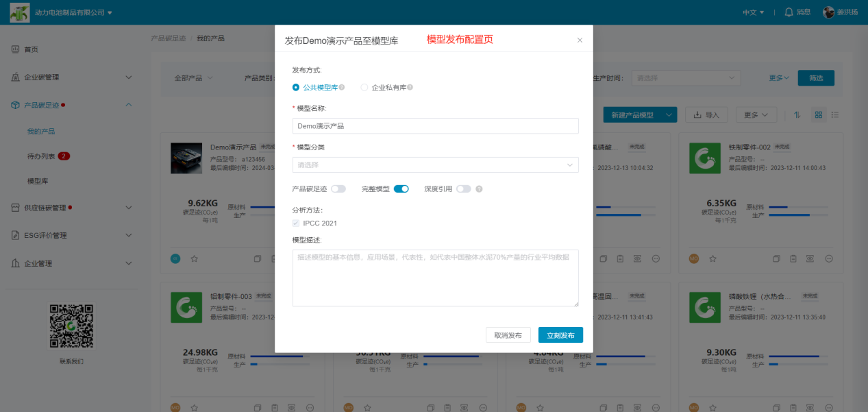This screenshot has width=868, height=412.
Task: Turn off the 完整模型 switch
Action: tap(401, 189)
